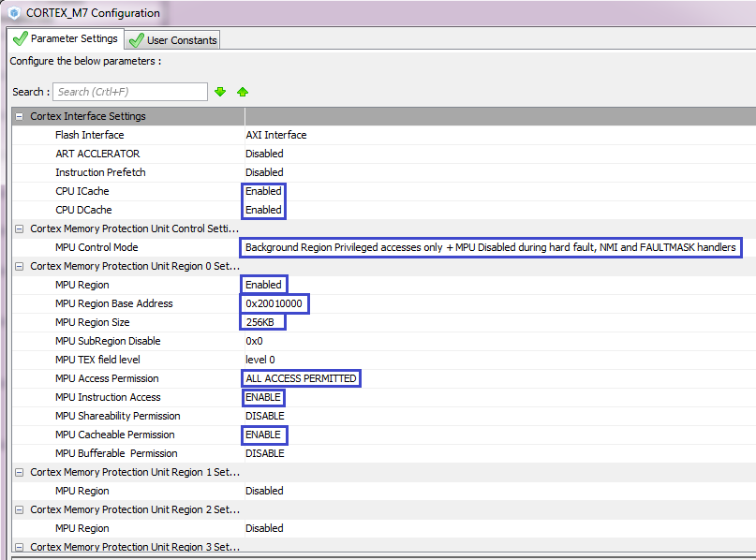Screen dimensions: 756x560
Task: Click the Search input field
Action: (x=129, y=92)
